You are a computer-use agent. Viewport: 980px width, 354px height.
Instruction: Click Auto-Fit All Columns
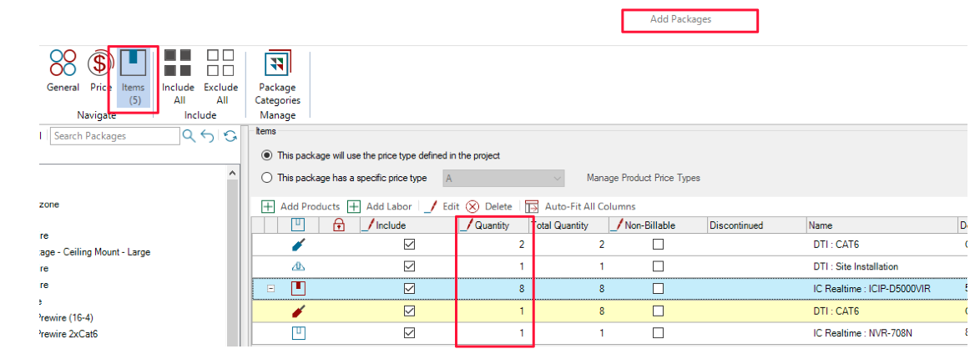pyautogui.click(x=580, y=206)
